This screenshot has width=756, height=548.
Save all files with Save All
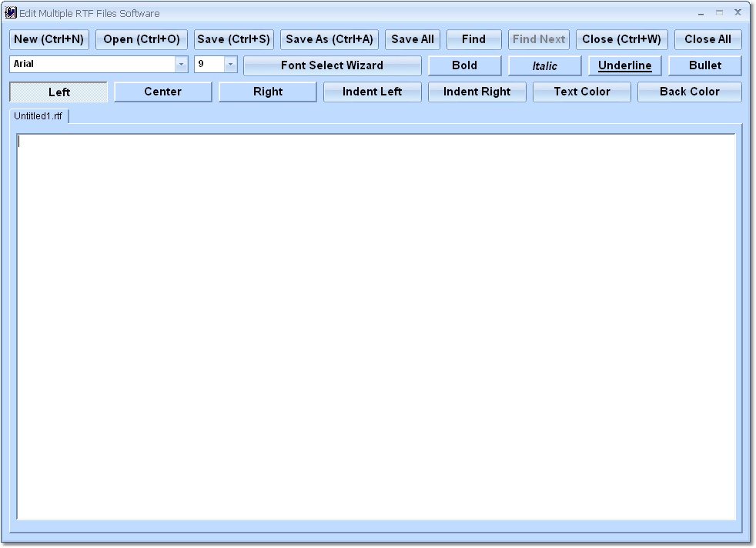[412, 39]
